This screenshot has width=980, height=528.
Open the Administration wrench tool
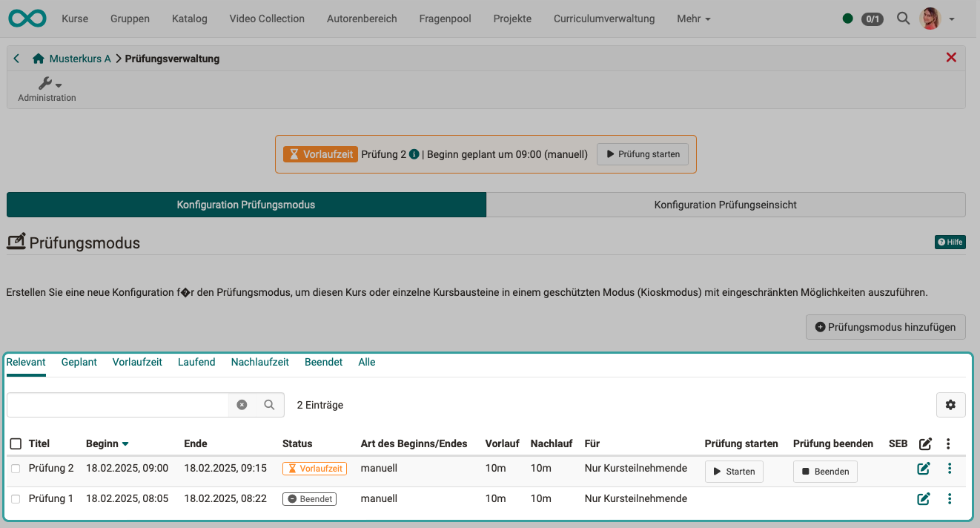[x=47, y=84]
